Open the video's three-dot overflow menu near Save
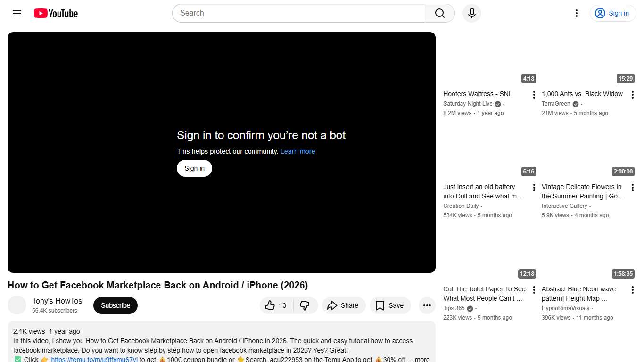The height and width of the screenshot is (362, 644). [427, 305]
